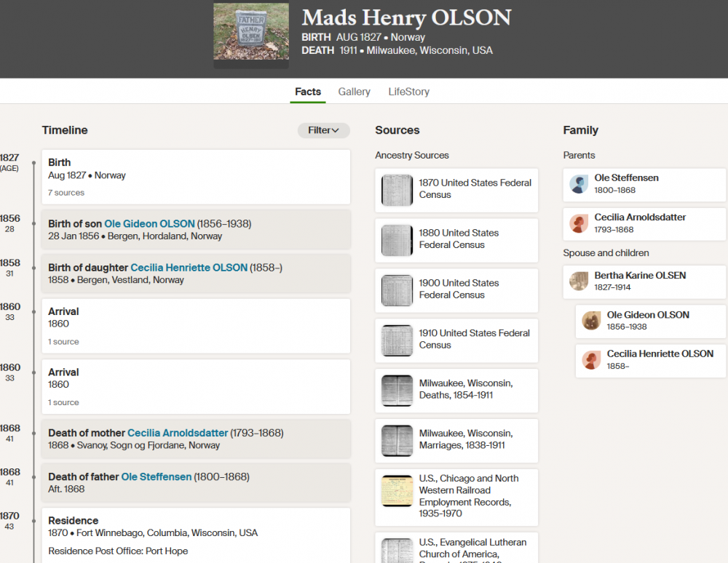Select the Facts tab
The image size is (728, 563).
point(307,92)
